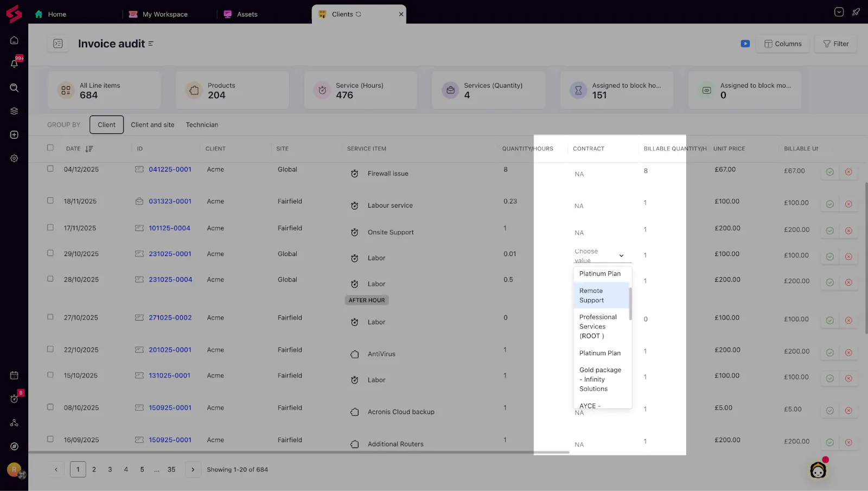This screenshot has width=868, height=491.
Task: Group by Technician
Action: click(202, 125)
